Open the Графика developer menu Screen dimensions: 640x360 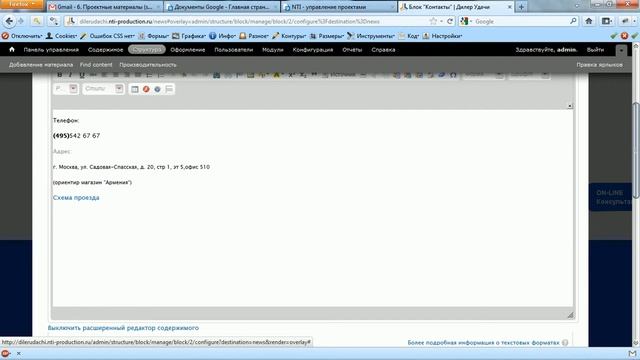coord(189,36)
